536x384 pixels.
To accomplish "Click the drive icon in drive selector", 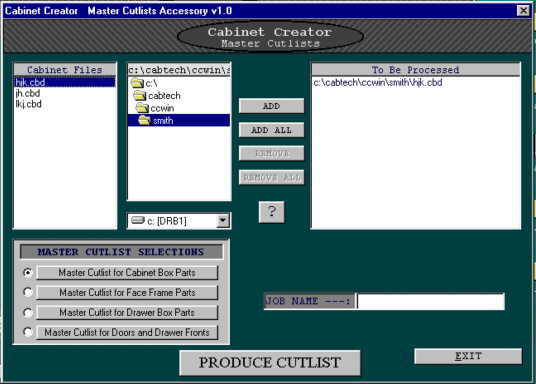I will point(138,220).
